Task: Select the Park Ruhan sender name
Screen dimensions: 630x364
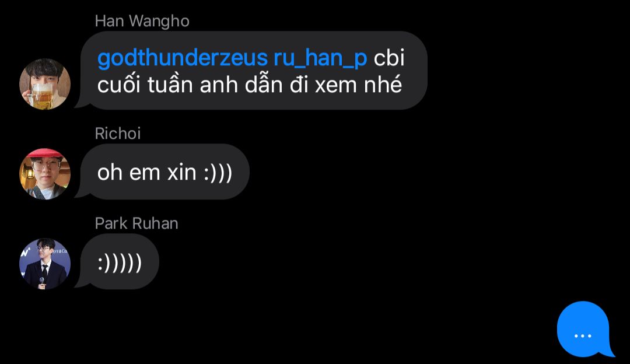Action: coord(136,223)
